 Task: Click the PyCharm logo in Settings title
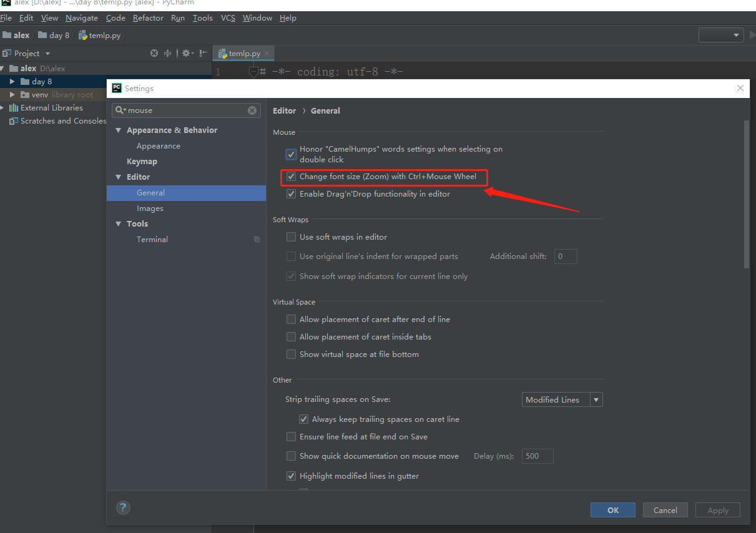pos(117,89)
